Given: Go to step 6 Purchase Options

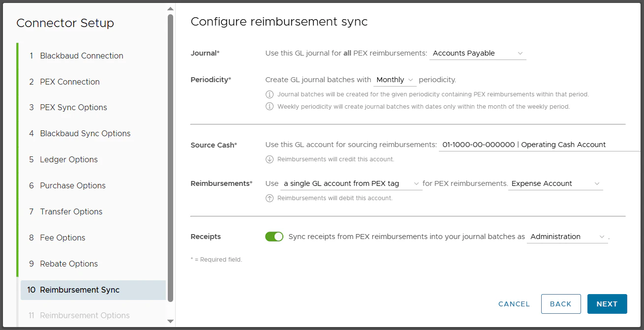Looking at the screenshot, I should [x=93, y=185].
